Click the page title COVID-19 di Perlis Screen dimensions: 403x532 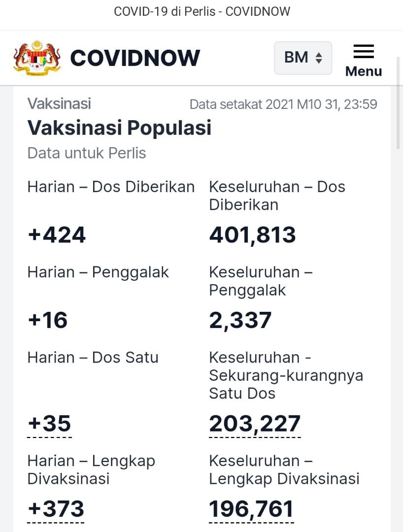[165, 11]
